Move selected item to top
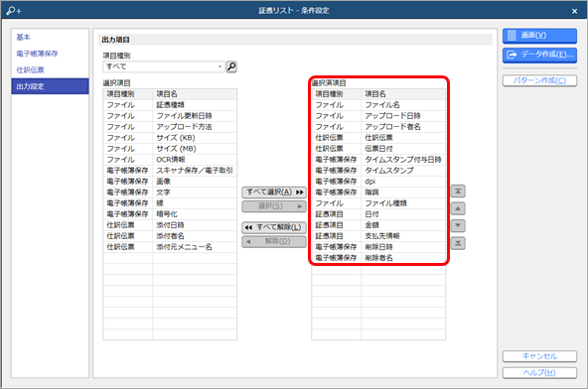The height and width of the screenshot is (389, 588). [x=458, y=192]
